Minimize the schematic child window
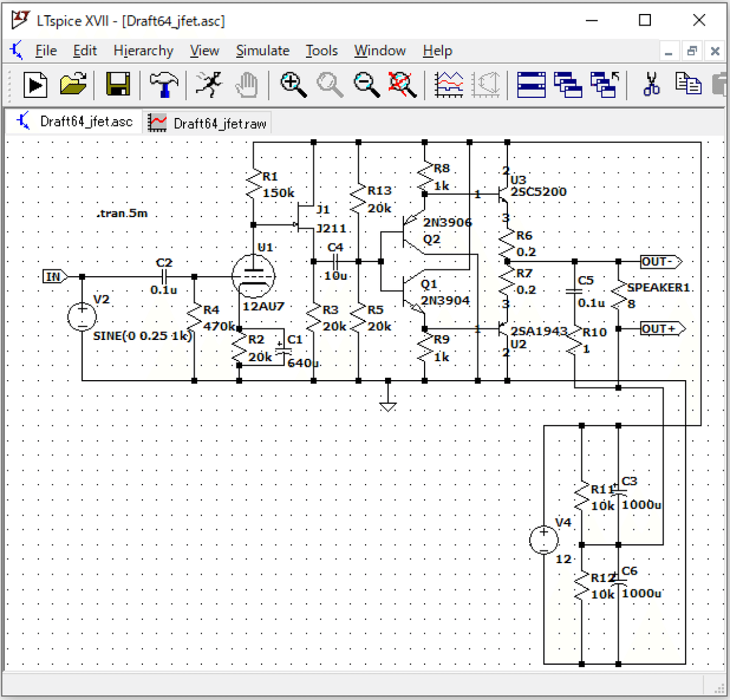Image resolution: width=730 pixels, height=700 pixels. tap(669, 51)
